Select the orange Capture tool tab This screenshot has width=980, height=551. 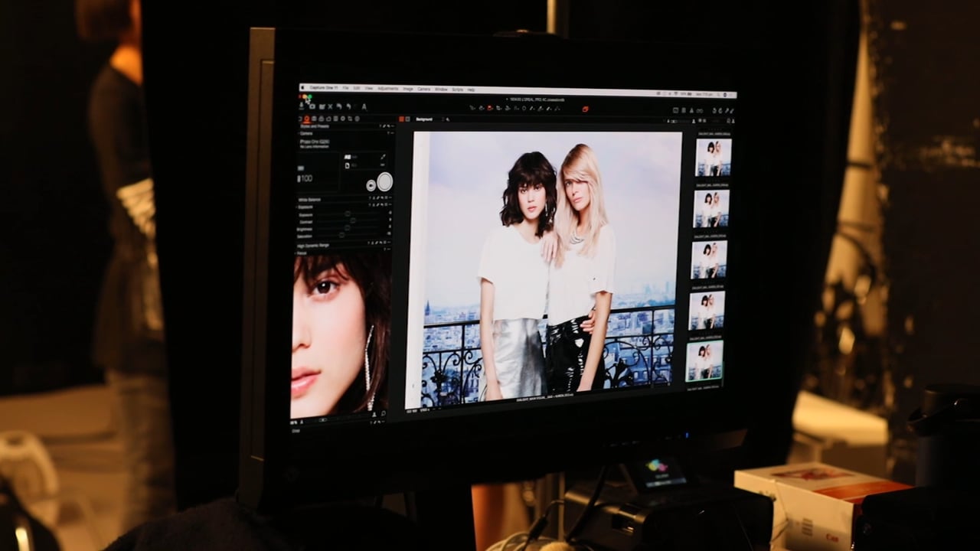[306, 119]
